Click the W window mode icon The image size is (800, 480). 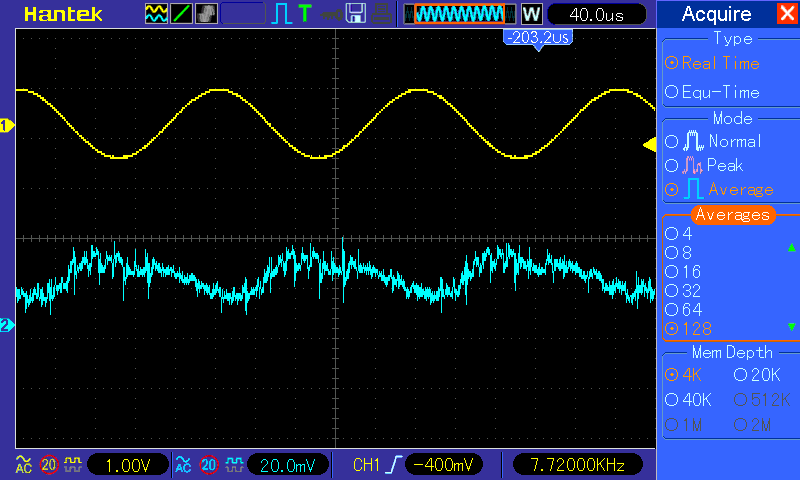(532, 14)
